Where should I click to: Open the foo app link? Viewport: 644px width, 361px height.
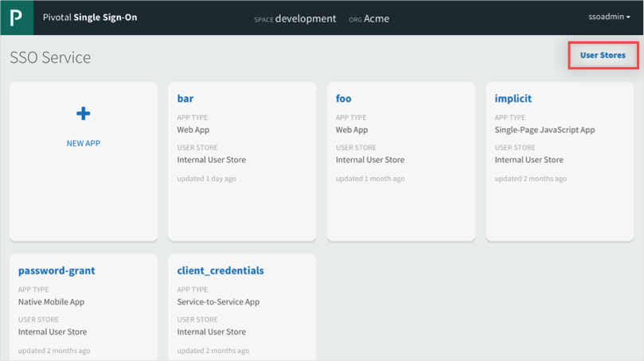[344, 99]
